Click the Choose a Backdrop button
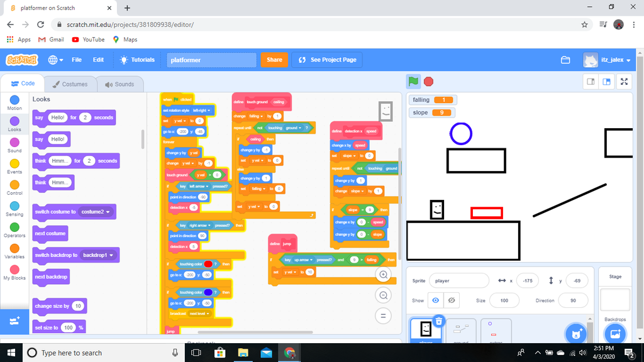Screen dimensions: 644x362 615,333
